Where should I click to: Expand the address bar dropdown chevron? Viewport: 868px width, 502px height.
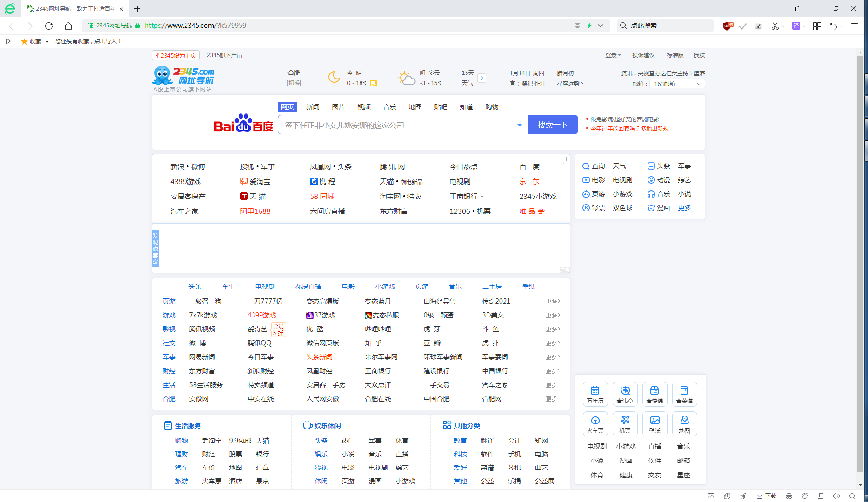click(x=601, y=26)
